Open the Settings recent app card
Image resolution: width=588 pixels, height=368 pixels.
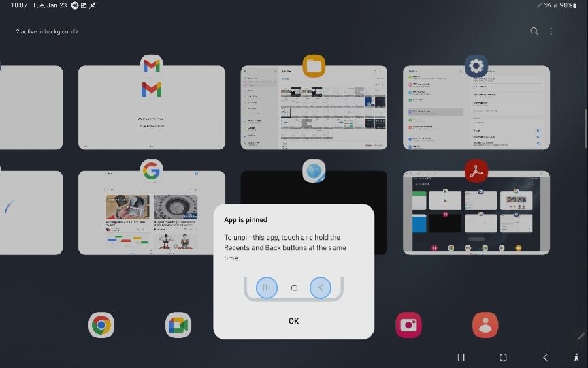click(476, 108)
